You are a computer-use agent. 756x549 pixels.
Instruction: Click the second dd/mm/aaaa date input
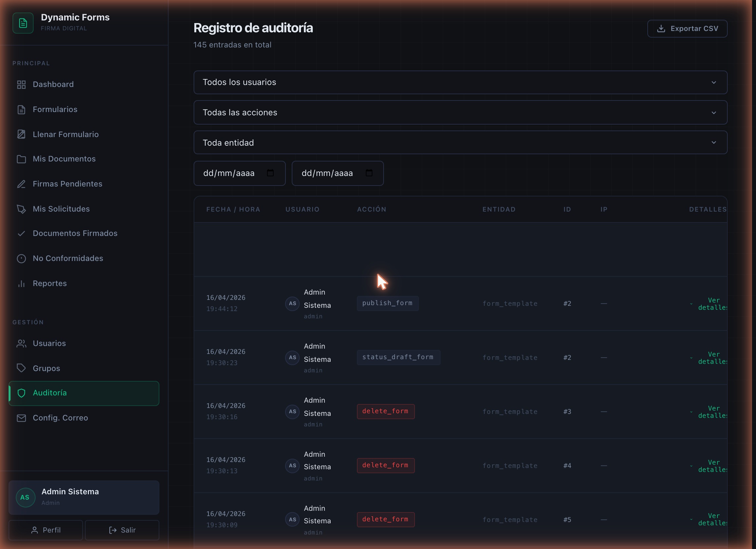click(x=338, y=173)
